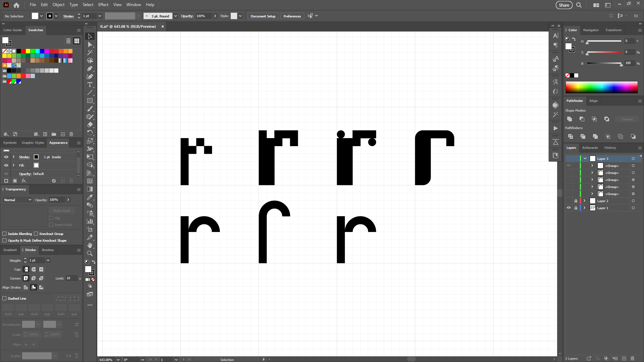
Task: Enable the Isolate Blending checkbox
Action: 4,234
